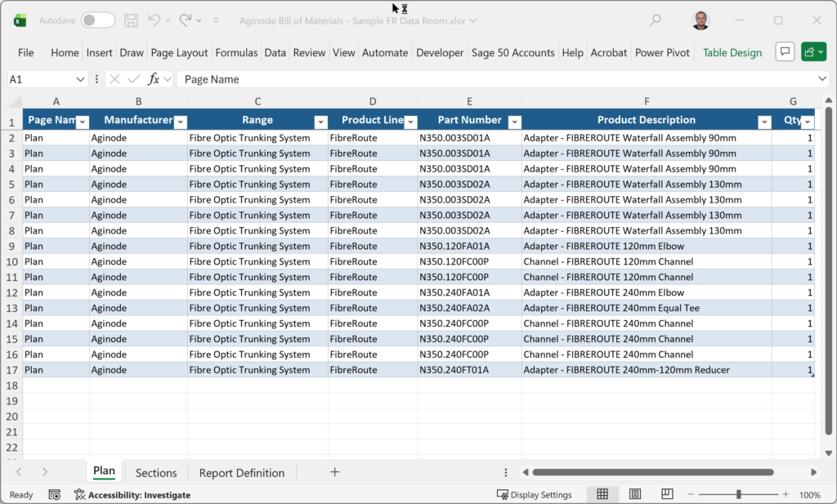Switch to the Insert ribbon tab
Viewport: 837px width, 504px height.
click(x=99, y=53)
